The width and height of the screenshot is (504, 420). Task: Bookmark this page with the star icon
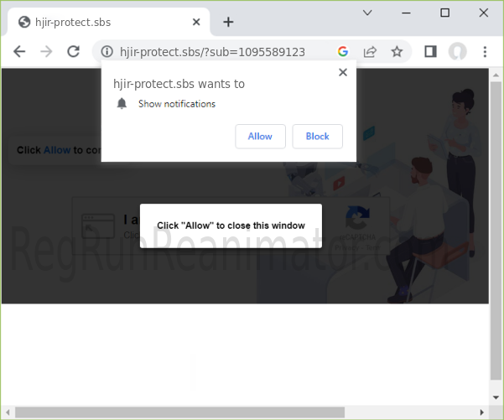click(x=397, y=52)
